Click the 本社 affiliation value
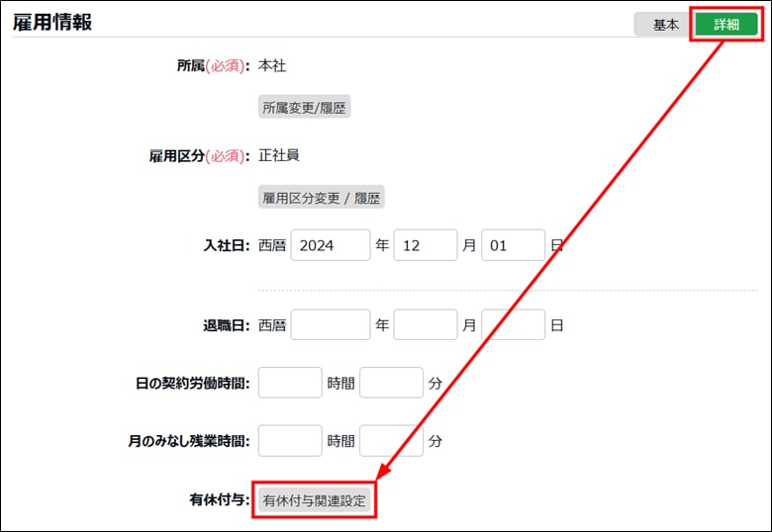 coord(272,65)
